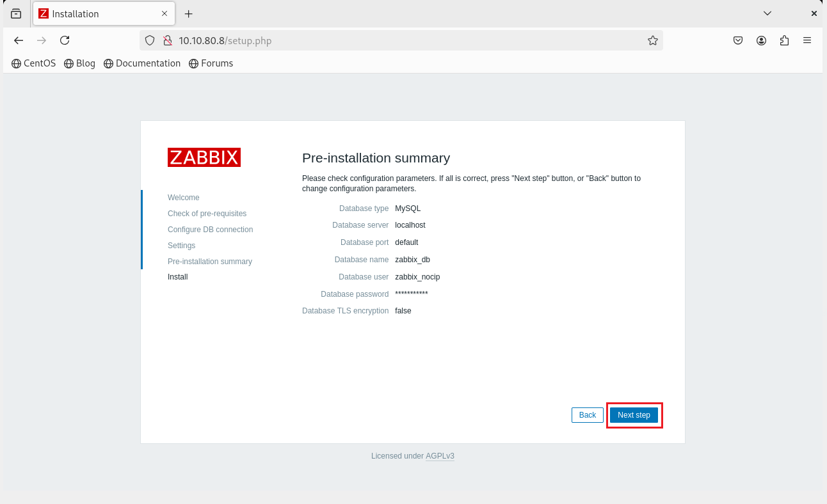Select the Welcome step in sidebar
This screenshot has width=827, height=504.
pyautogui.click(x=184, y=198)
